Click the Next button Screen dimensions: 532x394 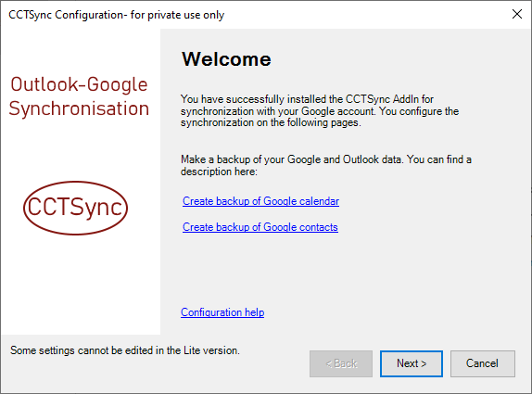(412, 363)
